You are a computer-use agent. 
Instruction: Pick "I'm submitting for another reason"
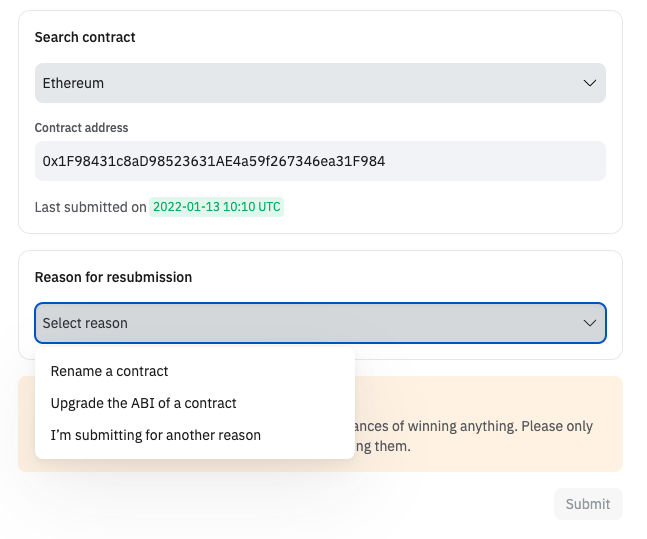(x=155, y=435)
